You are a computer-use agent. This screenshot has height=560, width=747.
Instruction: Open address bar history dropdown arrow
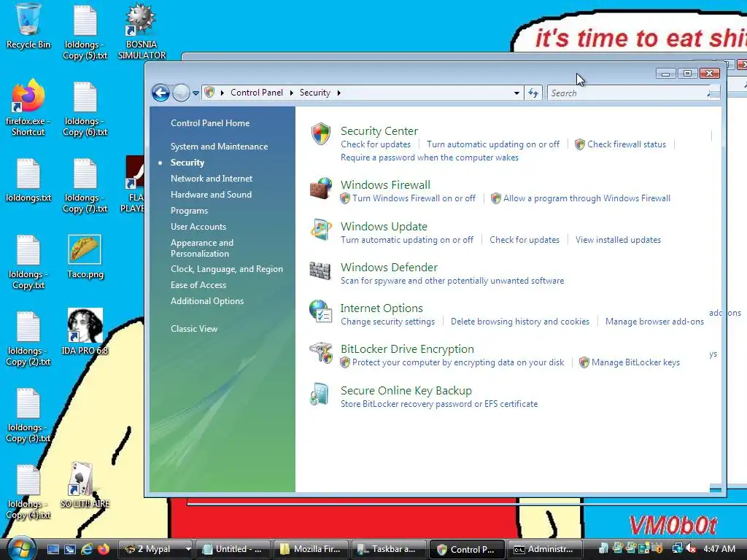[x=516, y=93]
